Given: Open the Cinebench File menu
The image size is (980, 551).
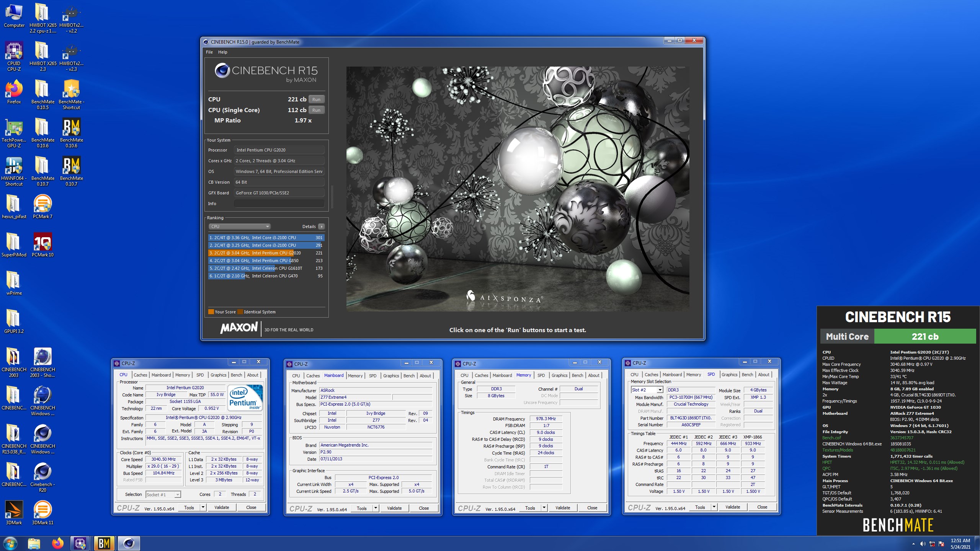Looking at the screenshot, I should tap(209, 52).
